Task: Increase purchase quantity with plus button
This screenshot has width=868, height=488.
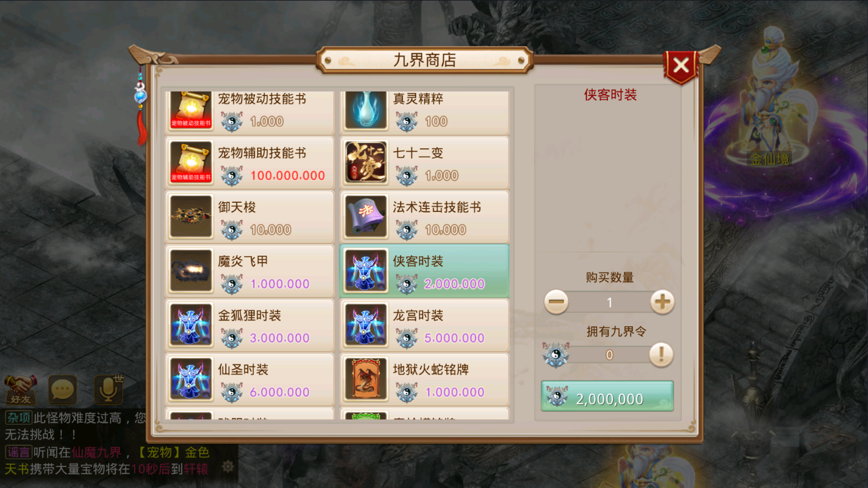Action: tap(662, 302)
